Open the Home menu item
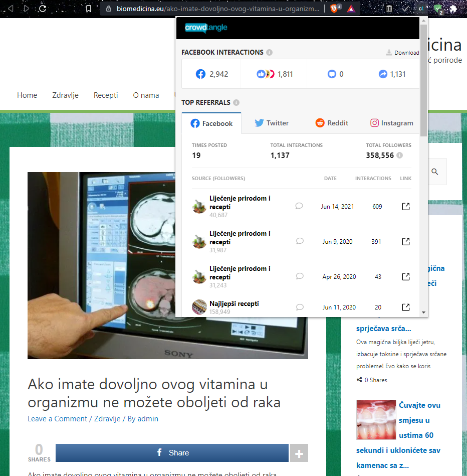This screenshot has width=467, height=476. point(27,95)
